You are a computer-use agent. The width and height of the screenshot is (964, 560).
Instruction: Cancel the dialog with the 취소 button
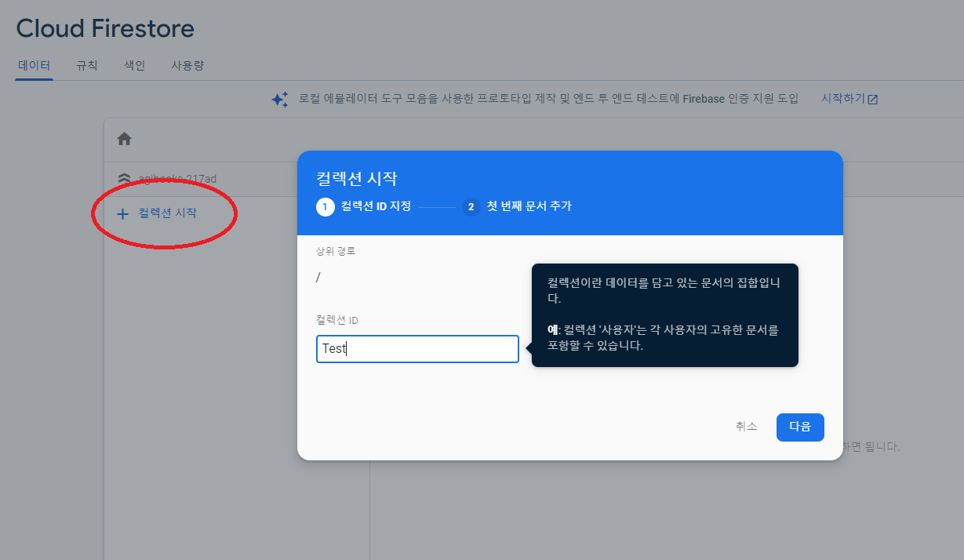click(747, 427)
